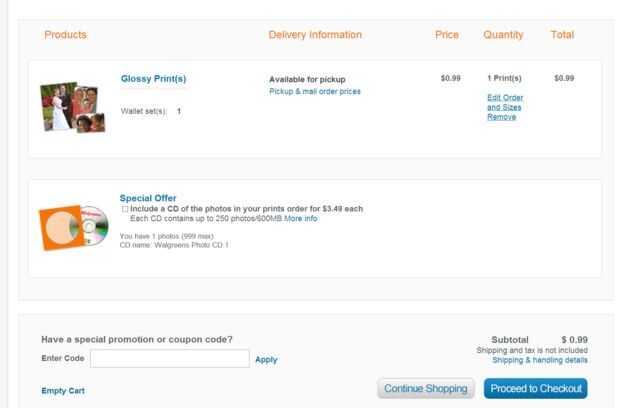This screenshot has width=620, height=408.
Task: Click the Quantity column header
Action: [x=503, y=35]
